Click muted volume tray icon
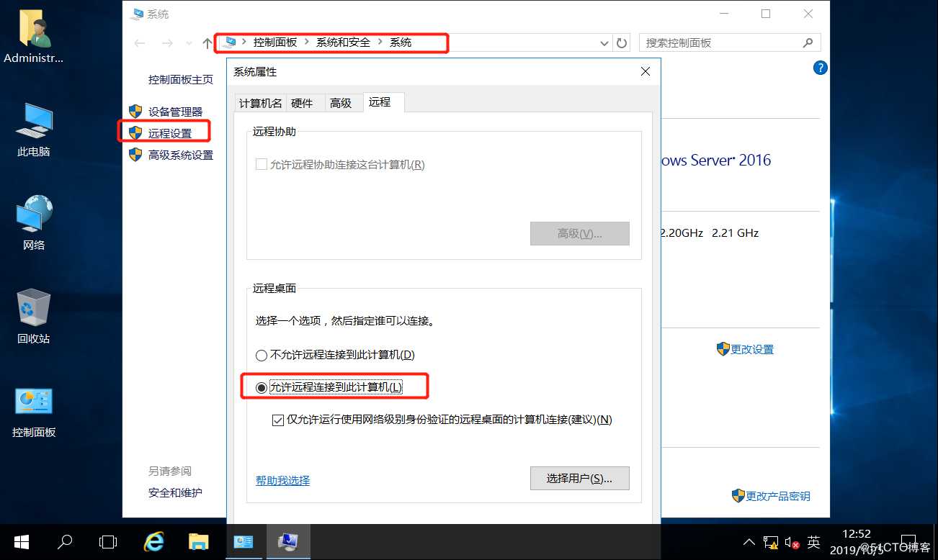938x560 pixels. (792, 543)
